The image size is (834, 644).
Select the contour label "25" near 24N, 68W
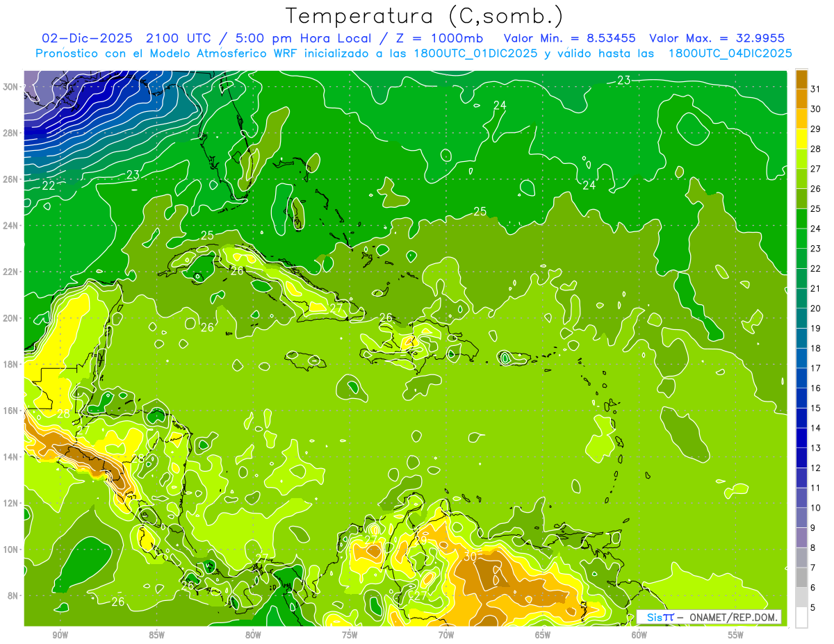(480, 212)
